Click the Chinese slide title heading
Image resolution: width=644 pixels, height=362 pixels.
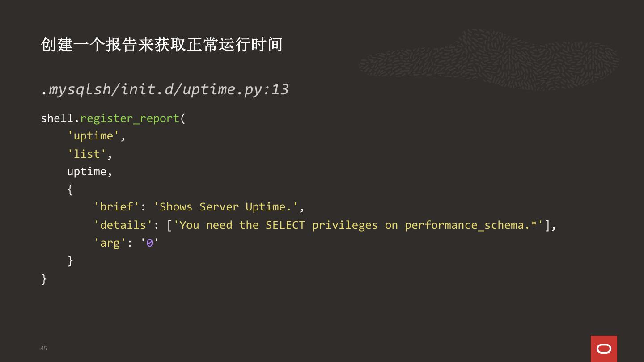161,45
